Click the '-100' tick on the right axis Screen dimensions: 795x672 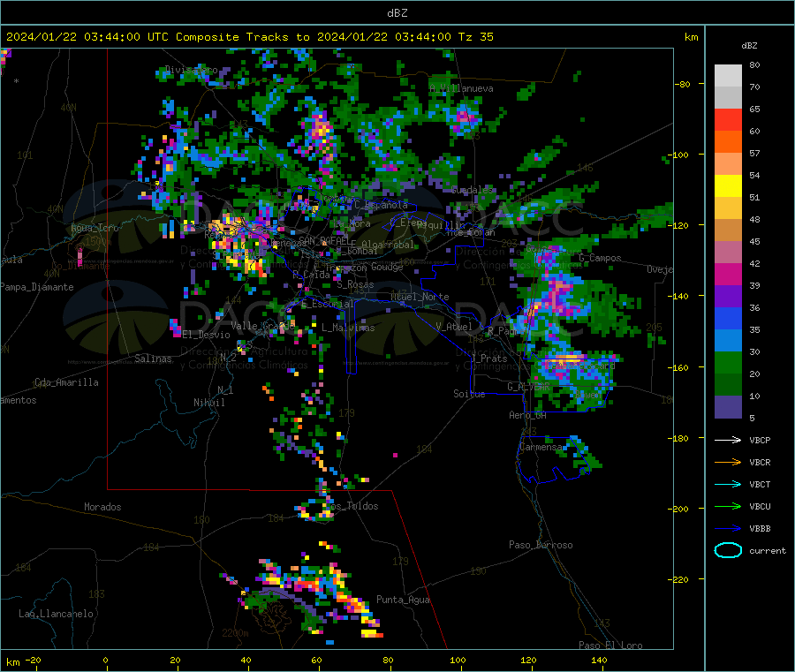point(678,155)
